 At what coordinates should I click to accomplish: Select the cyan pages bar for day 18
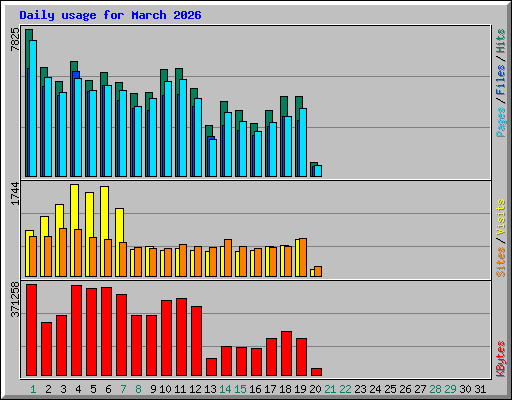tap(288, 146)
